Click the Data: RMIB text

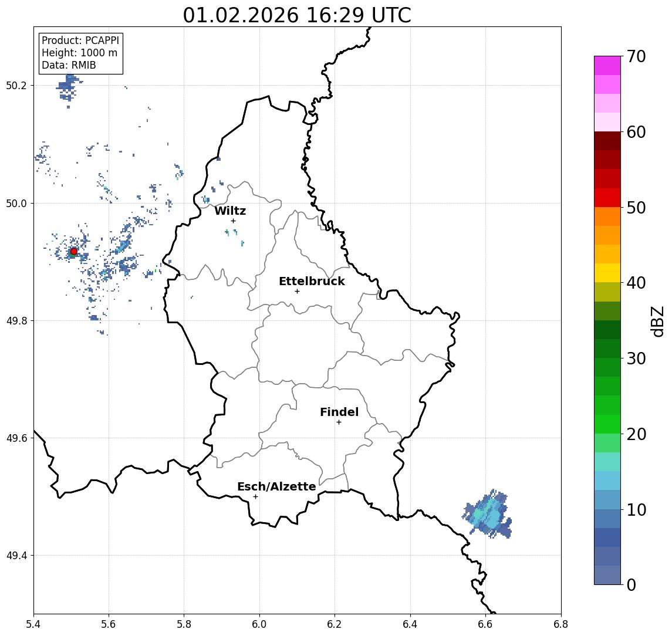(69, 65)
